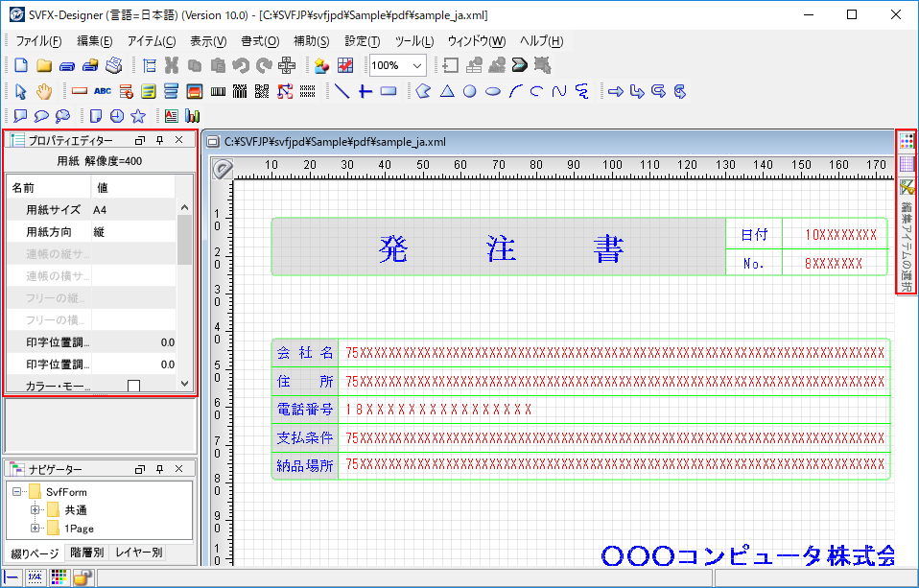Select the cloud thought balloon tool
The width and height of the screenshot is (919, 588).
tap(62, 116)
